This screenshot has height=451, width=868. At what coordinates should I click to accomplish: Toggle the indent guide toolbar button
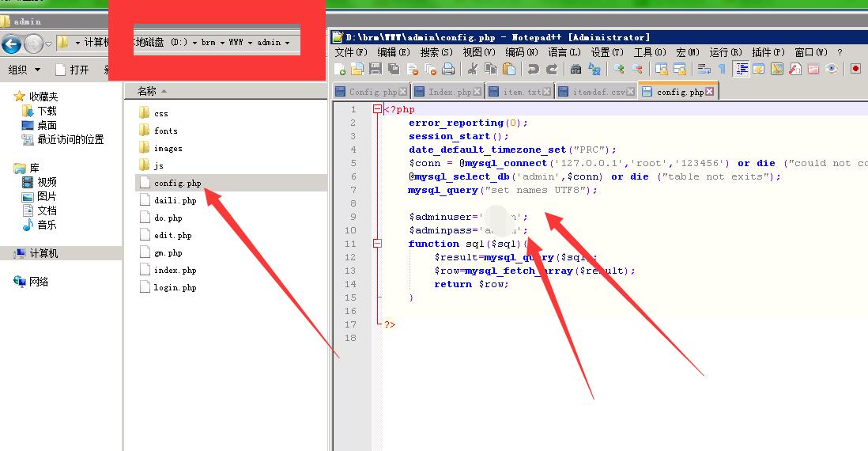coord(742,70)
